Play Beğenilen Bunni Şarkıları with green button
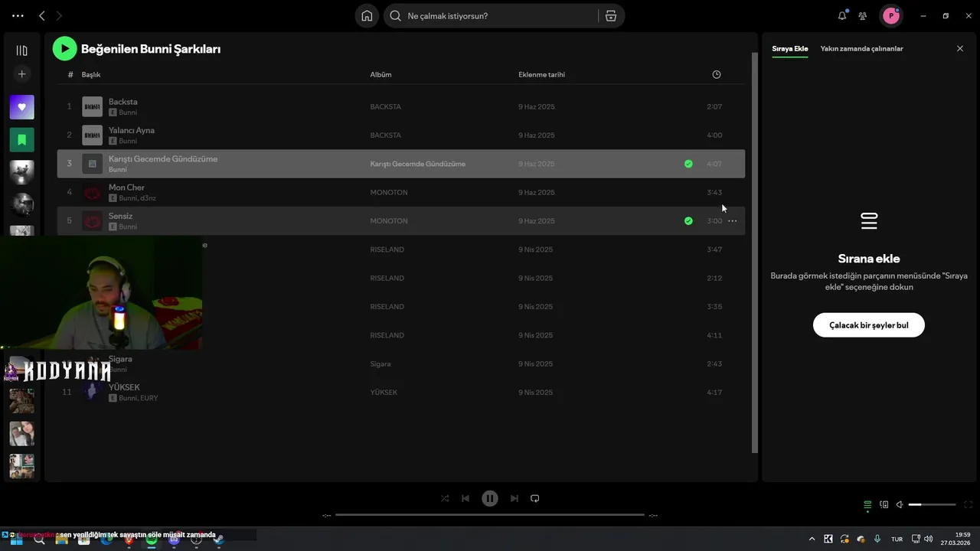 pyautogui.click(x=64, y=48)
